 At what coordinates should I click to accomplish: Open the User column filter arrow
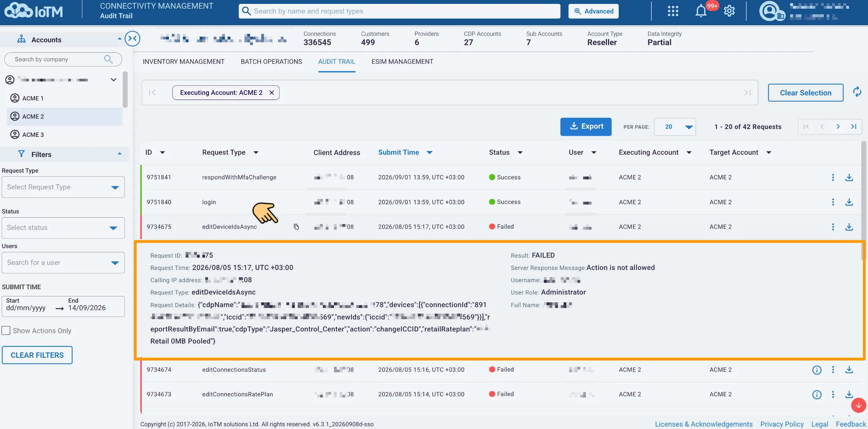click(x=594, y=153)
